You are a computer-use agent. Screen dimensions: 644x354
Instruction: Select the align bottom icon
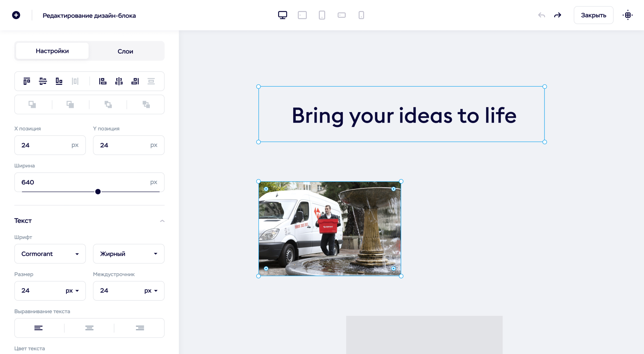59,81
